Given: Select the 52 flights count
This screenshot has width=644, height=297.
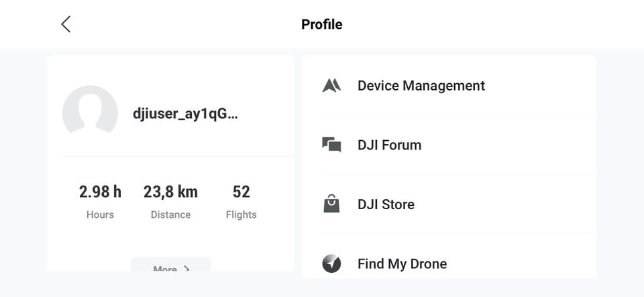Looking at the screenshot, I should [241, 192].
